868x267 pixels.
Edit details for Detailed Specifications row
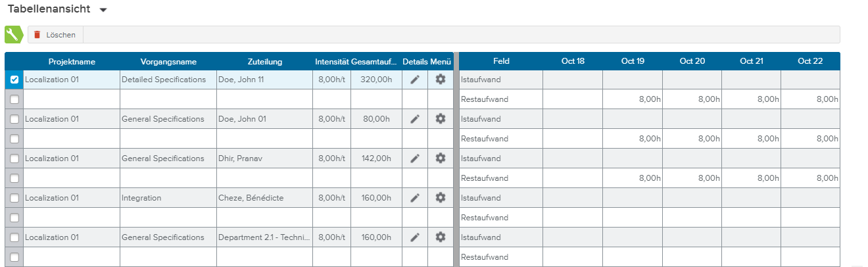point(414,80)
